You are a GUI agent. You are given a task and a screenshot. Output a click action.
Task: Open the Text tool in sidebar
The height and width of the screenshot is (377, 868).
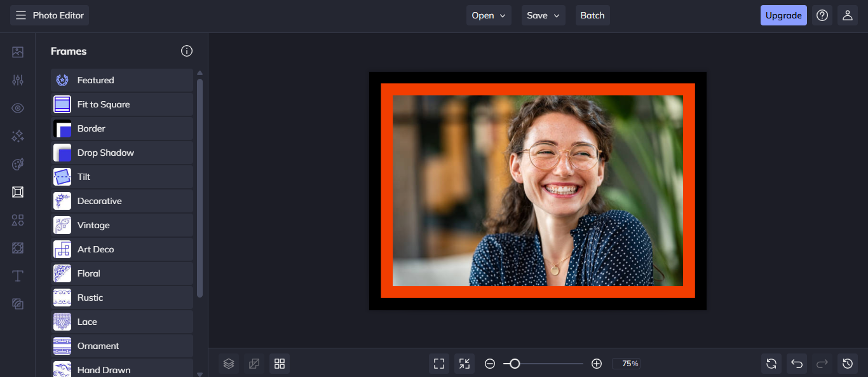point(18,276)
